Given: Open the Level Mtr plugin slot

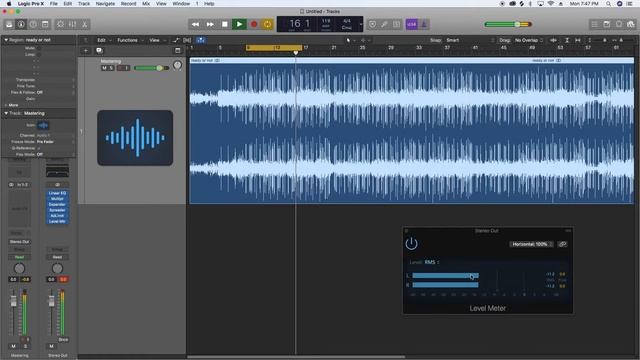Looking at the screenshot, I should coord(57,222).
